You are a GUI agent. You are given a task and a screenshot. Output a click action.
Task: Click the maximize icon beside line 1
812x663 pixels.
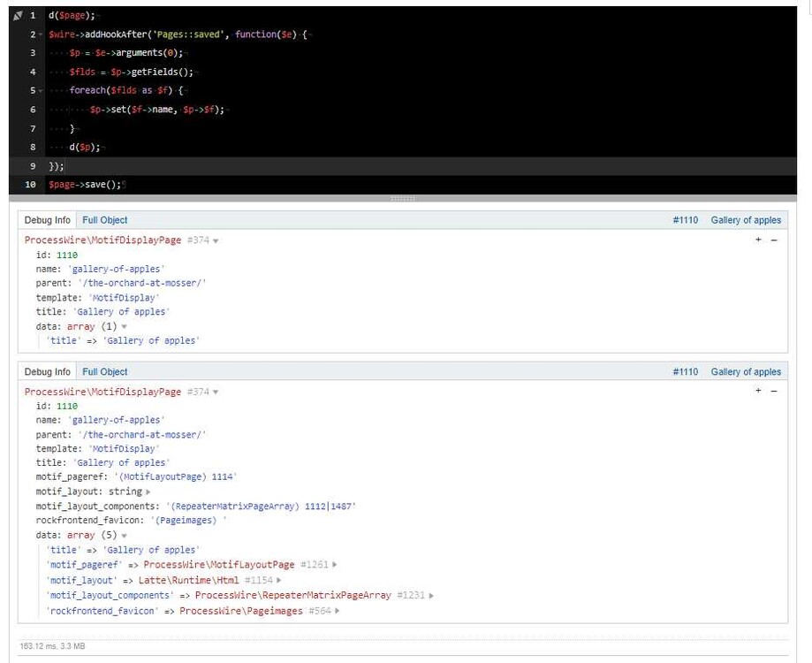coord(18,16)
